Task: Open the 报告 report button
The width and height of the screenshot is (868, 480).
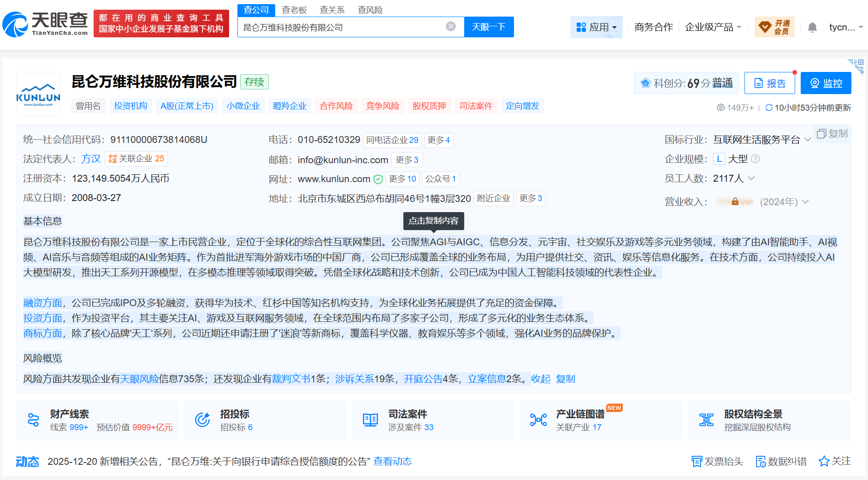Action: [770, 83]
